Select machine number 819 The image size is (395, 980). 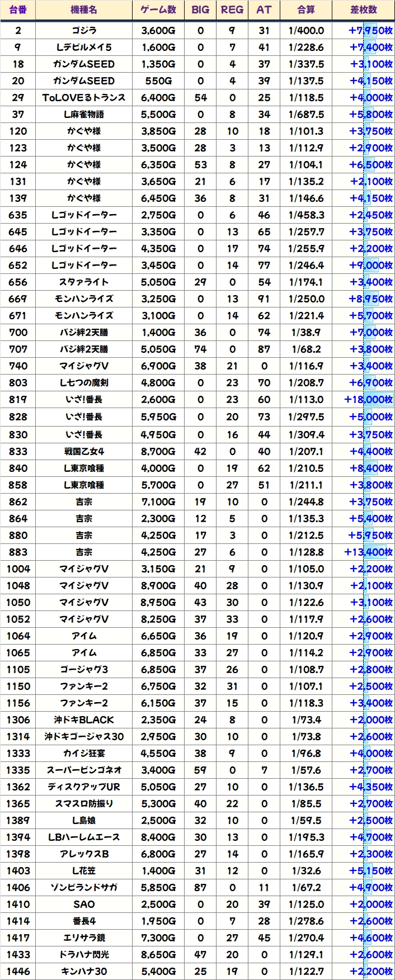[x=18, y=400]
